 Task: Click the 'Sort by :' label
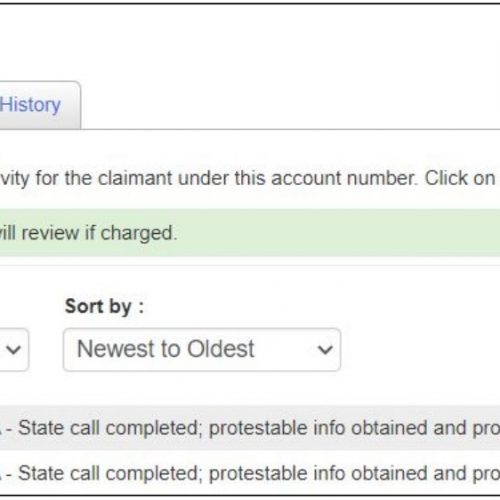tap(104, 306)
